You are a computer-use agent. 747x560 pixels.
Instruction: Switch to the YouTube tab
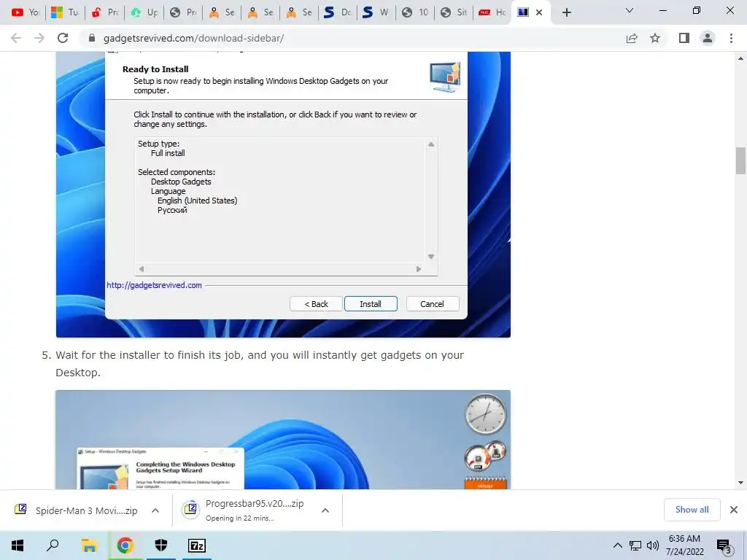[26, 12]
